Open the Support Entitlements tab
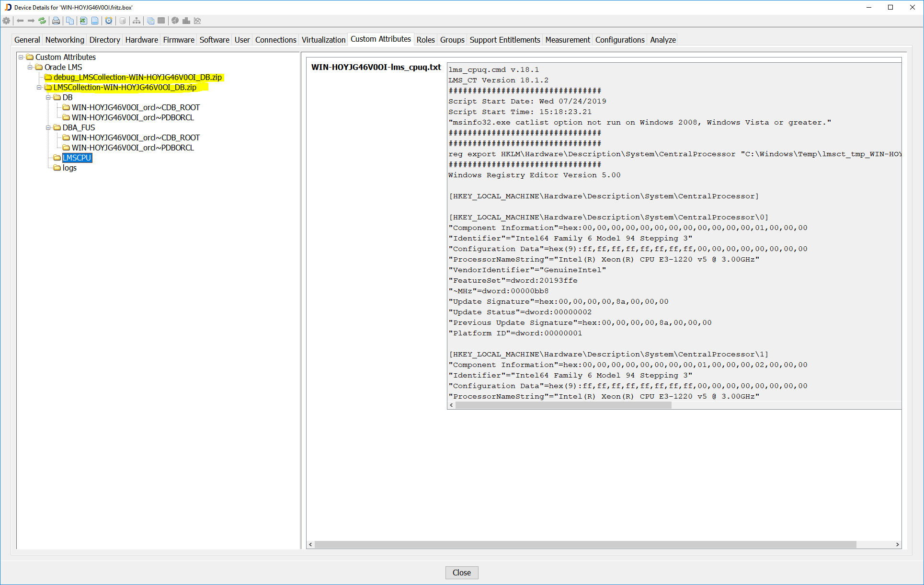 [x=504, y=40]
